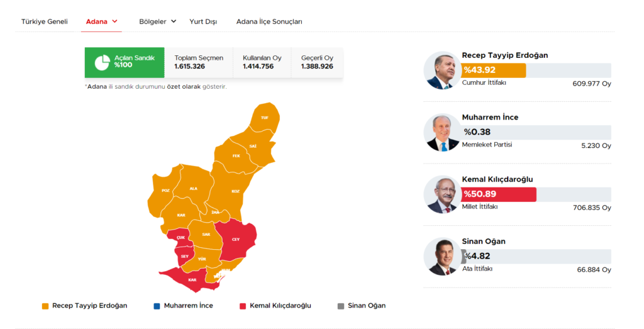Click the Toplam Seçmen 1.615.326 box
The image size is (644, 329).
click(x=199, y=62)
